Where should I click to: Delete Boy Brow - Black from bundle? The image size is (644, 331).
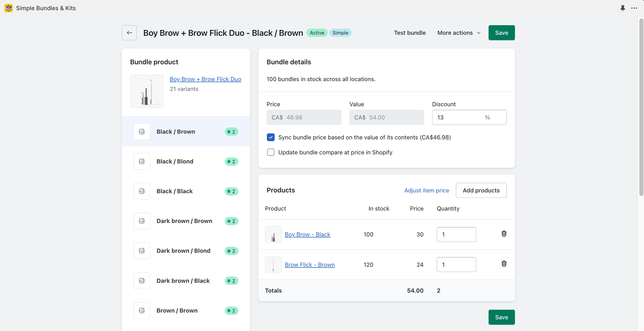(x=504, y=234)
